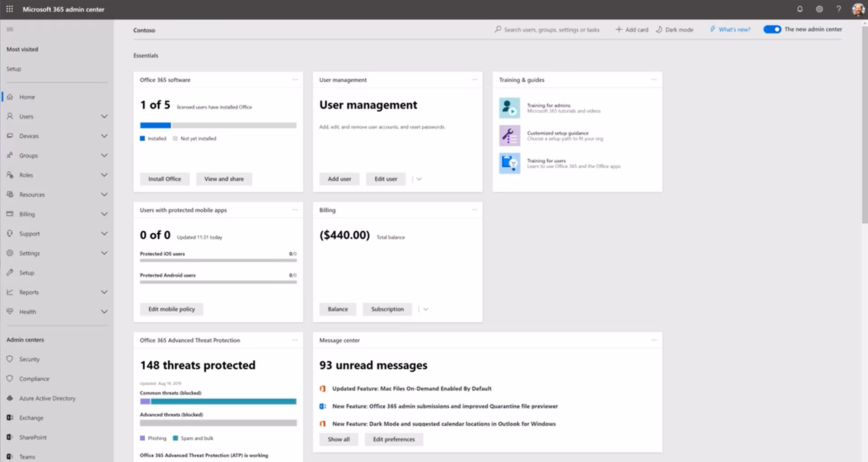The width and height of the screenshot is (868, 462).
Task: Open Training for admins icon
Action: coord(509,108)
